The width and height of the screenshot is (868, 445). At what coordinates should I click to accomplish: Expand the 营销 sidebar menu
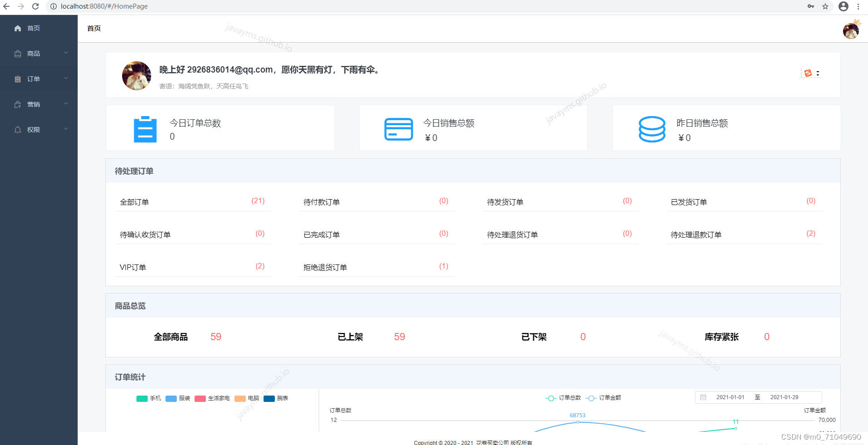(x=66, y=104)
